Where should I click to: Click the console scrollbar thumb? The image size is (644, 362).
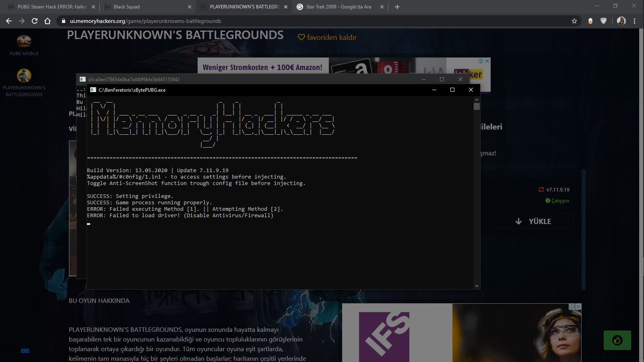click(477, 107)
